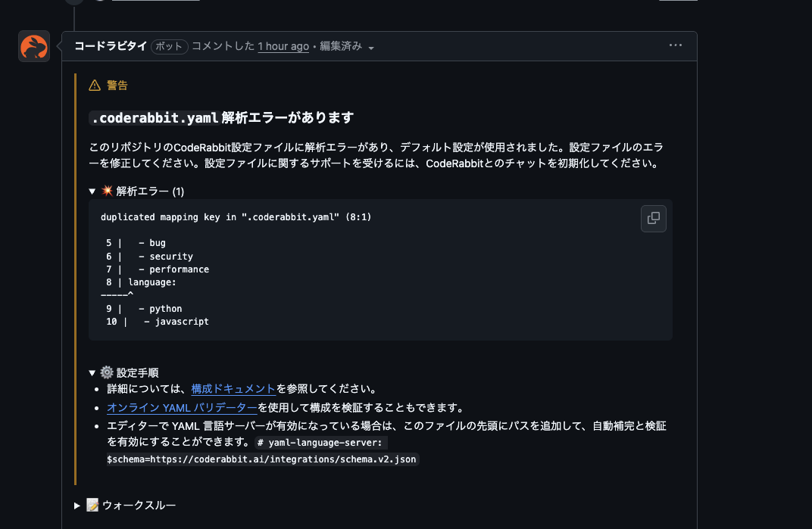The image size is (812, 529).
Task: Click the CodeRabbit bot avatar
Action: click(34, 46)
